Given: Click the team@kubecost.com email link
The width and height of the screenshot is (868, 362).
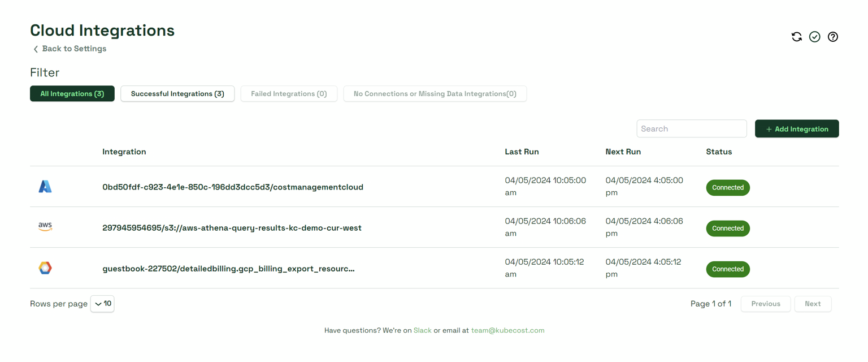Looking at the screenshot, I should coord(507,330).
